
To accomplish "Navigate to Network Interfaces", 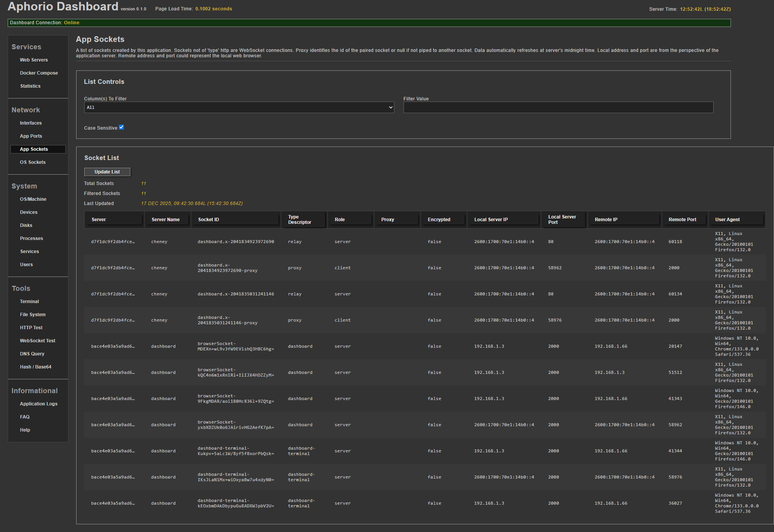I will (31, 123).
